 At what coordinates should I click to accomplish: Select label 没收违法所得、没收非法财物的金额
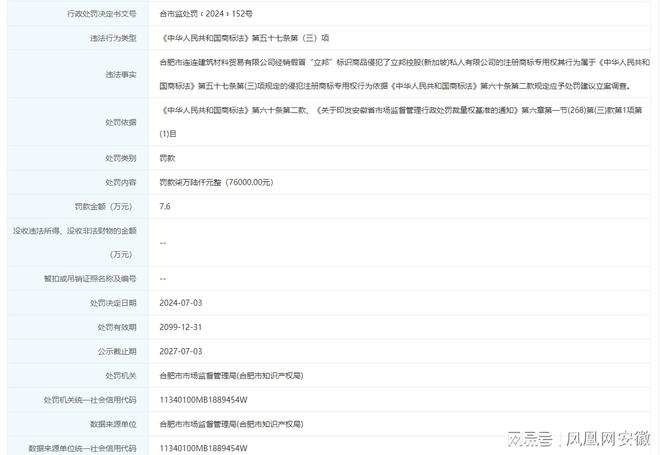click(75, 231)
